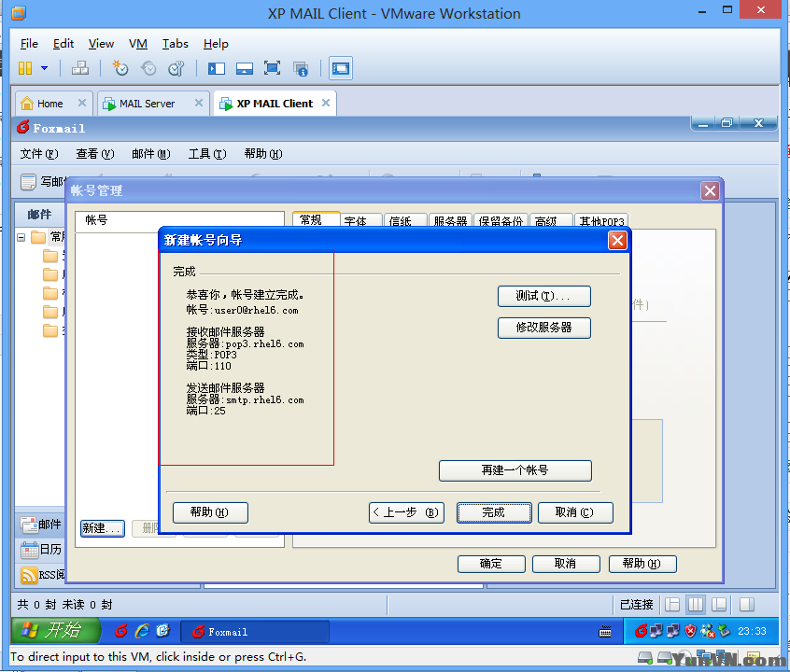Viewport: 790px width, 672px height.
Task: Close the 新建帐号向导 wizard dialog
Action: [x=617, y=240]
